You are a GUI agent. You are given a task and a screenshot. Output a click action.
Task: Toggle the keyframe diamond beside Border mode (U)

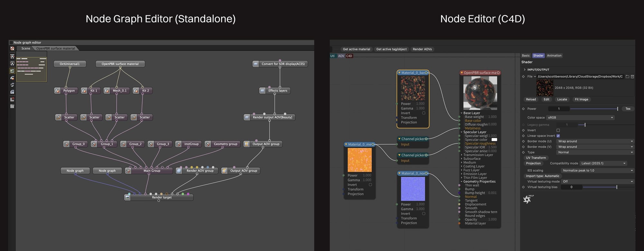pos(523,141)
